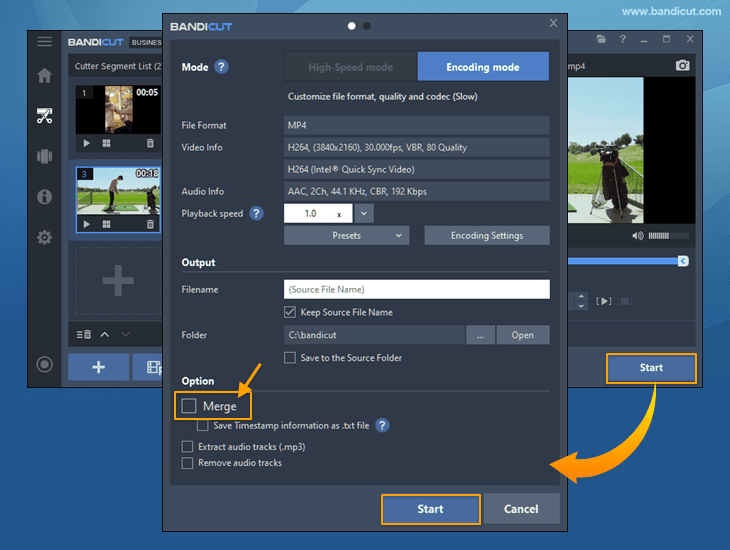Select segment 1 thumbnail
The width and height of the screenshot is (730, 550).
118,110
